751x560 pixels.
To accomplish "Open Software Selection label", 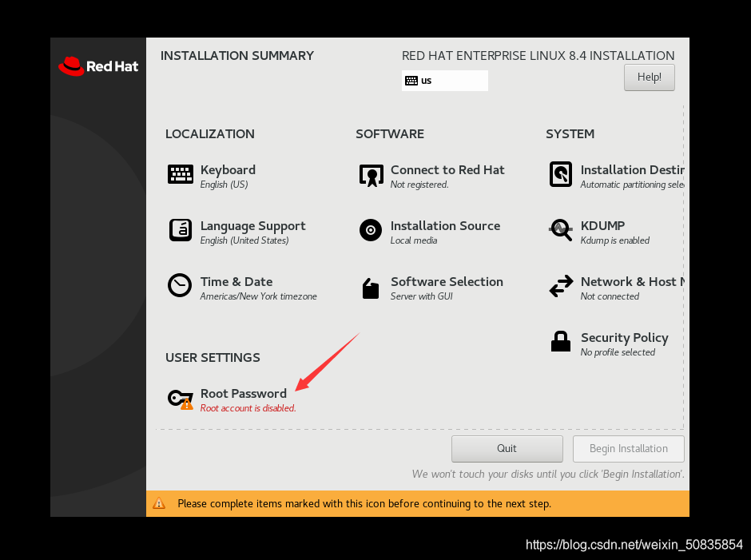I will coord(447,282).
